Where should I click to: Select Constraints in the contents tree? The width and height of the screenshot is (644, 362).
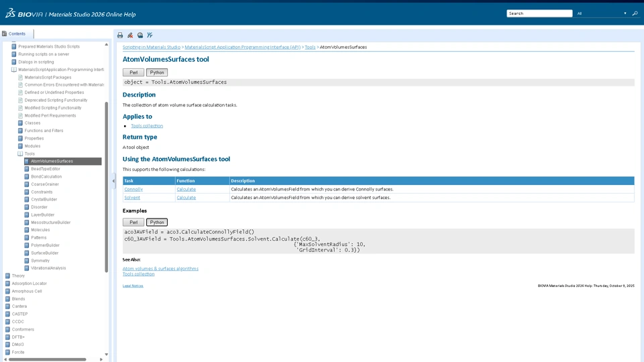[x=42, y=192]
